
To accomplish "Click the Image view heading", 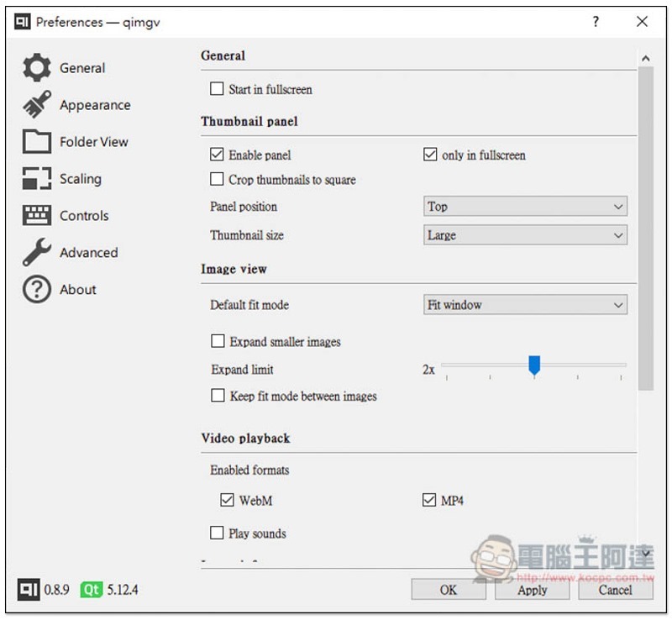I will point(234,269).
